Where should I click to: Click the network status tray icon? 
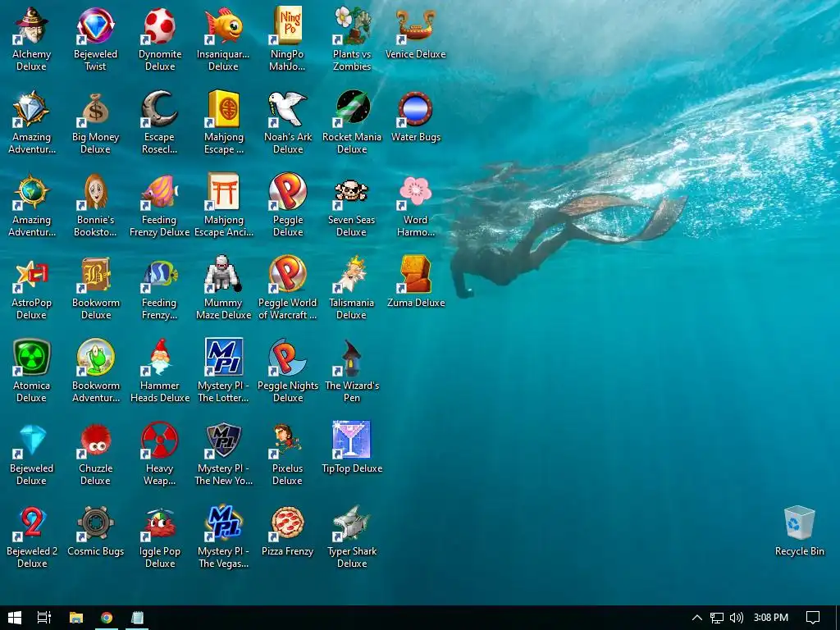(717, 618)
